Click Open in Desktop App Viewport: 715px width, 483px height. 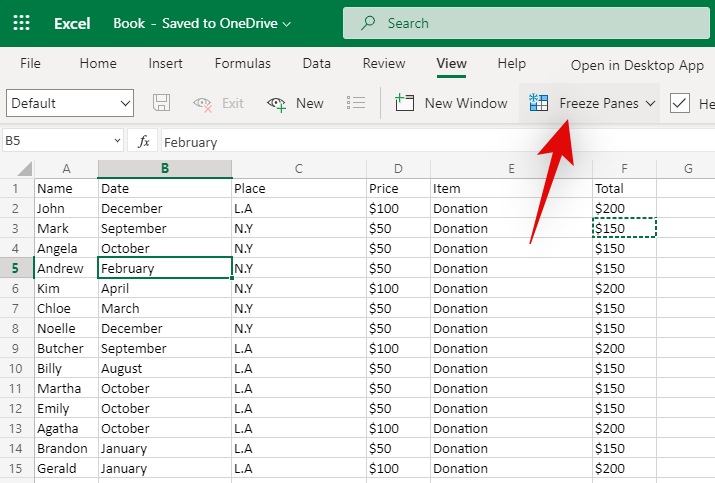637,65
